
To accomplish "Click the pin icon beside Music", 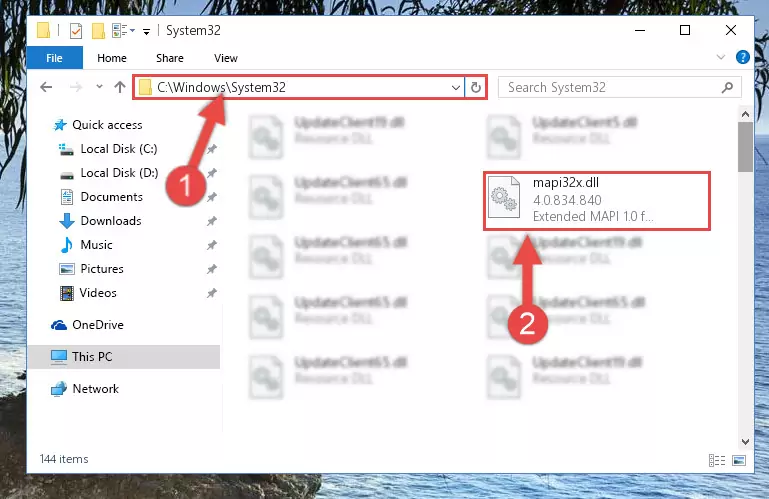I will coord(211,245).
